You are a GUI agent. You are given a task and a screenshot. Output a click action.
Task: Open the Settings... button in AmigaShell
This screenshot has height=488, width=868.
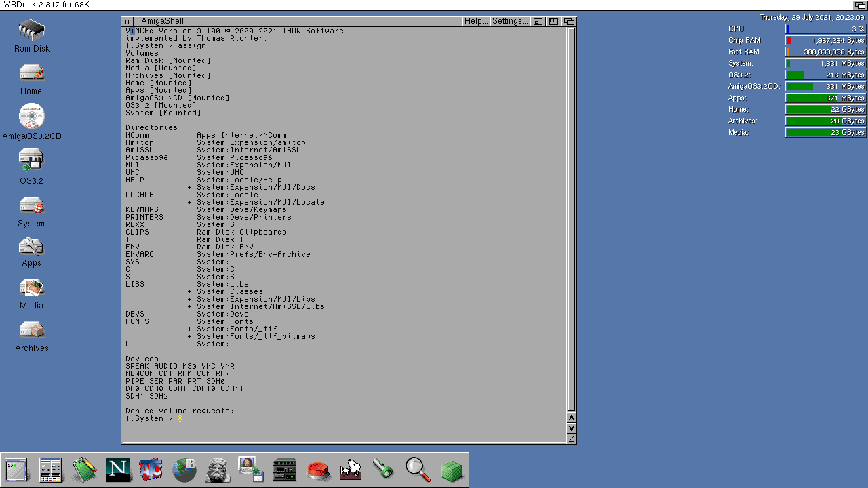point(511,22)
